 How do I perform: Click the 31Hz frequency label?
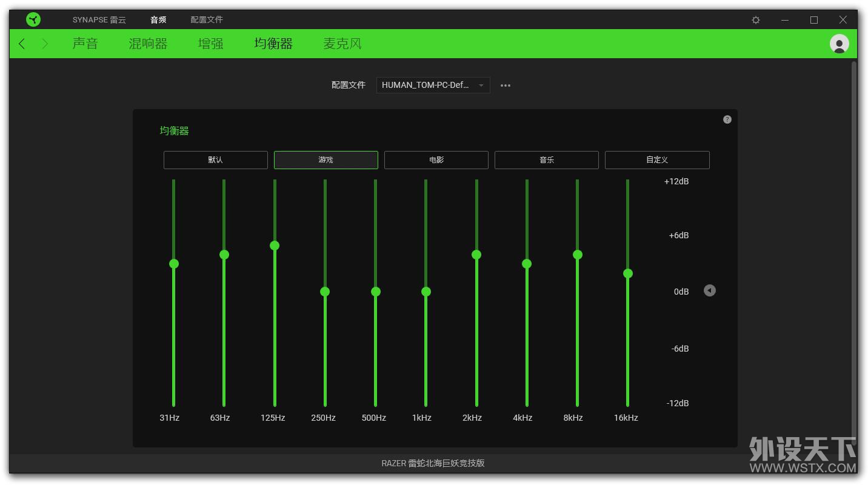(x=170, y=418)
